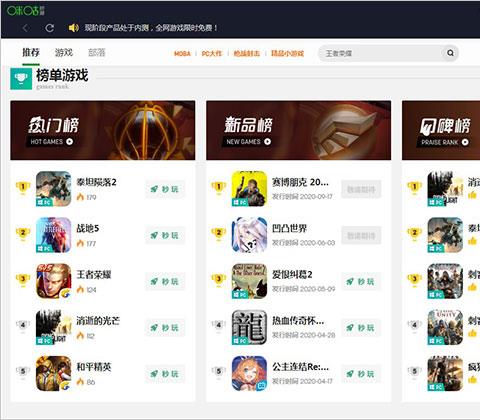This screenshot has width=480, height=420.
Task: Select 和平精英 title text
Action: pyautogui.click(x=94, y=367)
